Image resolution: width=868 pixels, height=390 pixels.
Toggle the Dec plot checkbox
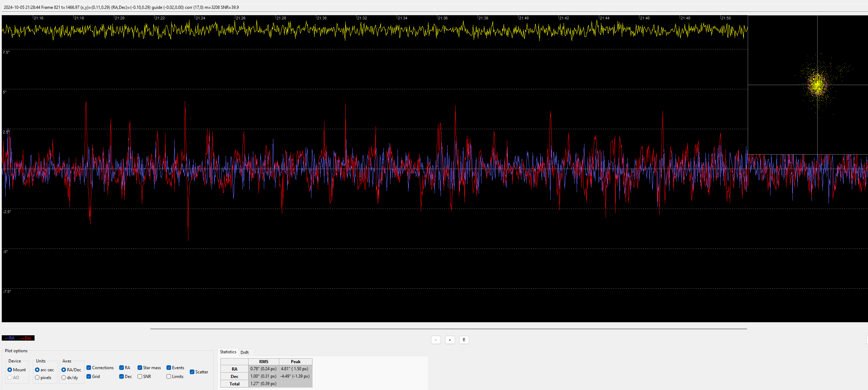pyautogui.click(x=121, y=377)
